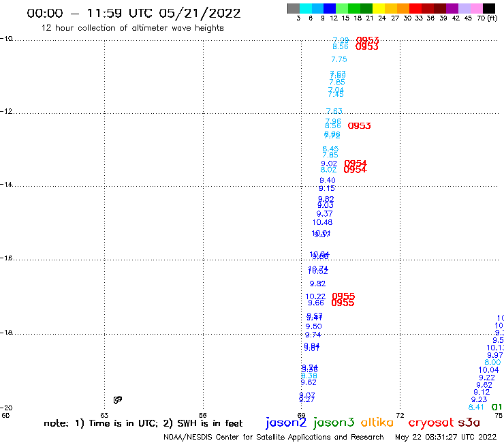Select the light green legend swatch left of 15

[x=342, y=8]
